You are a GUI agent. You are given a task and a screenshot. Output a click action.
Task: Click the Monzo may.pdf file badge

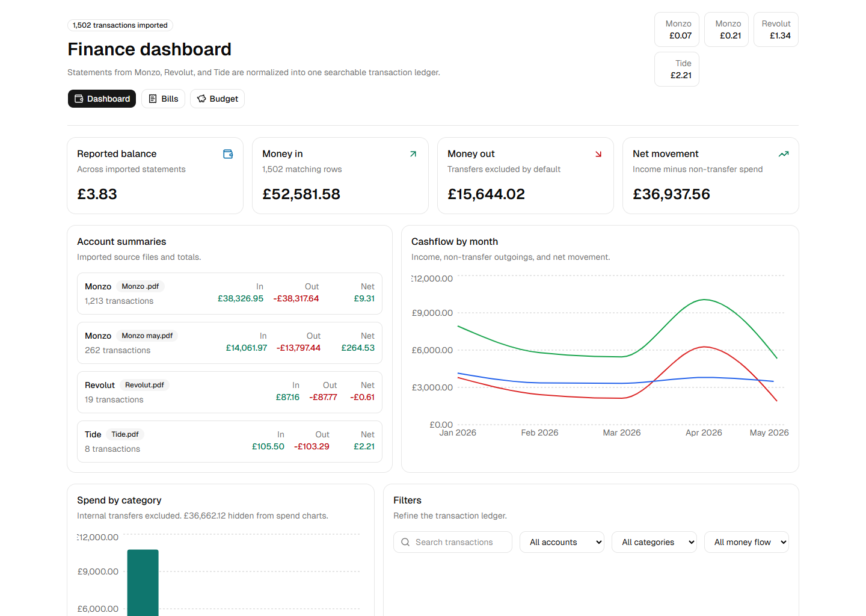[x=147, y=336]
